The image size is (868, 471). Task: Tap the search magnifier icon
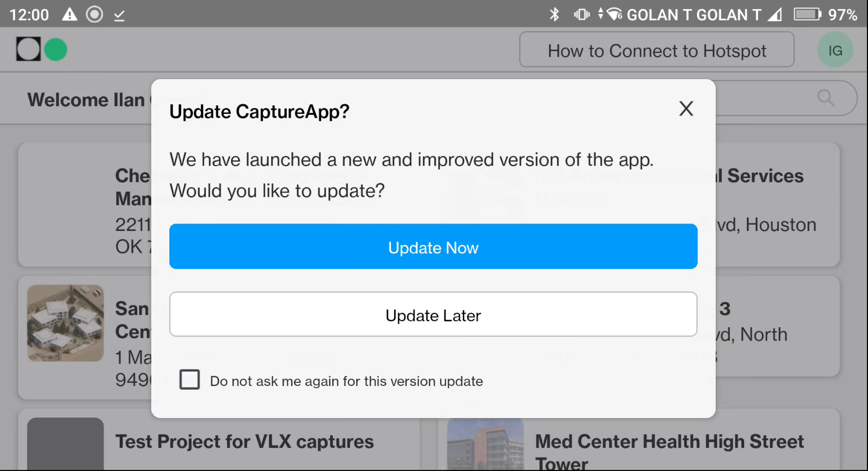[826, 98]
